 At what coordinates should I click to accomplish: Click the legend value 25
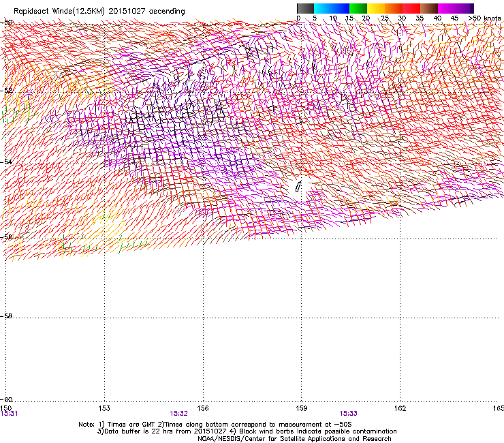tap(385, 18)
